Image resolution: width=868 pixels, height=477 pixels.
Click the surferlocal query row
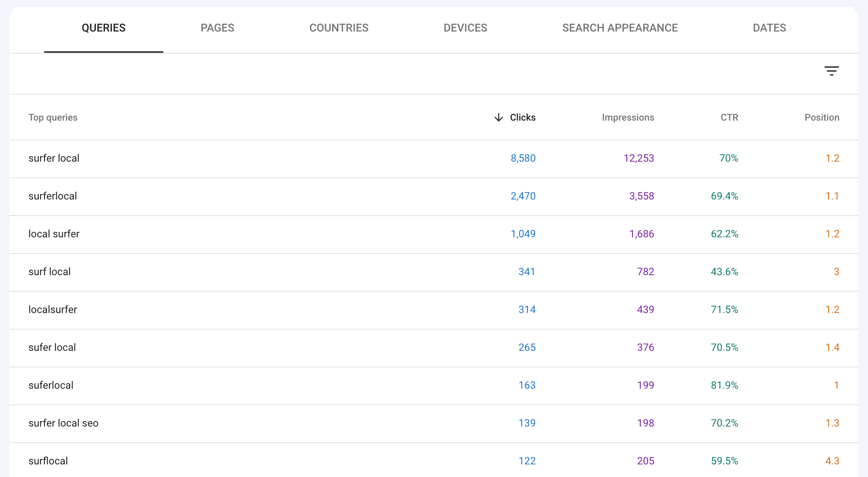coord(434,196)
